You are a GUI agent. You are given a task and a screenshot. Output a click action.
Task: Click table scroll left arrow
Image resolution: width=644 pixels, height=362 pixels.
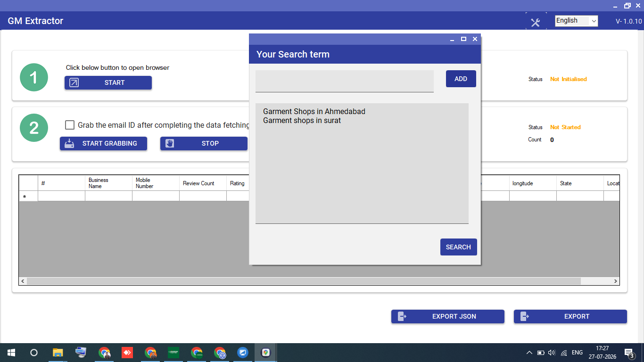pyautogui.click(x=23, y=281)
